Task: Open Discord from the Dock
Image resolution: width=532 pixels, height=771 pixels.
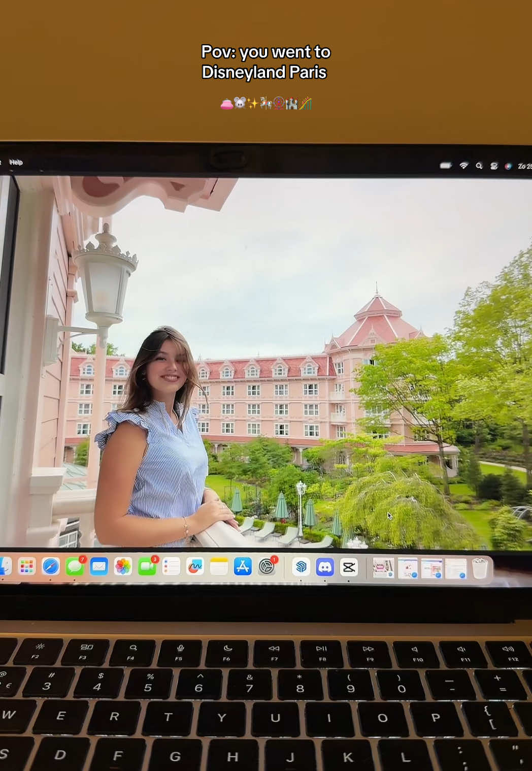Action: pos(325,568)
